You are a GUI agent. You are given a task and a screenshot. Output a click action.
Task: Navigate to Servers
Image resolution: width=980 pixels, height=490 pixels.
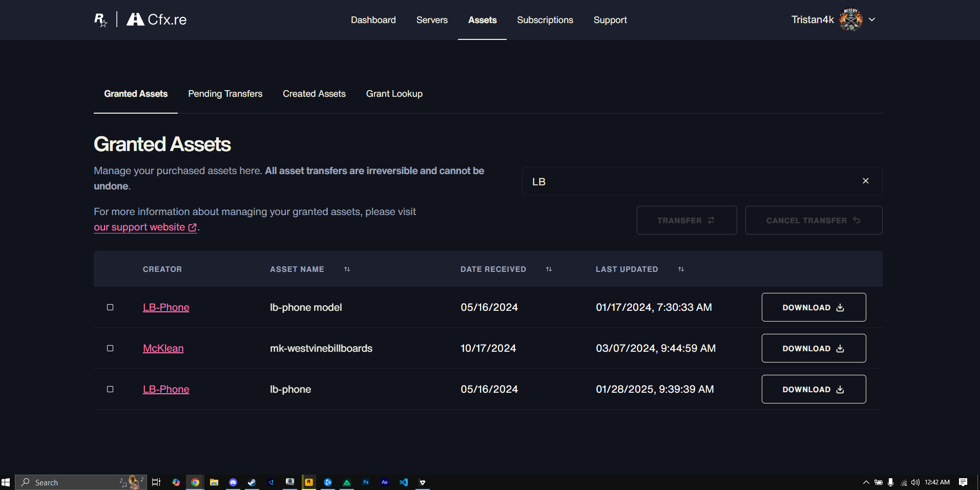[x=432, y=20]
